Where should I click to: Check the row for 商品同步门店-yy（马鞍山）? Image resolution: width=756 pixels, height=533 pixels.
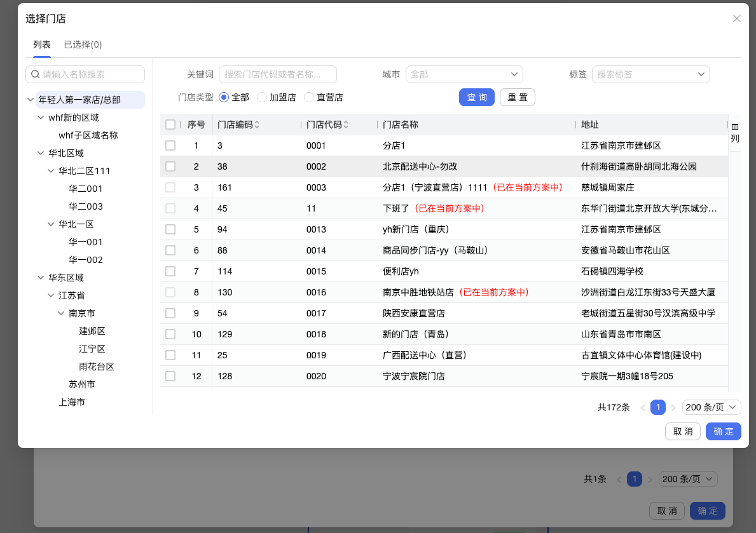tap(170, 250)
